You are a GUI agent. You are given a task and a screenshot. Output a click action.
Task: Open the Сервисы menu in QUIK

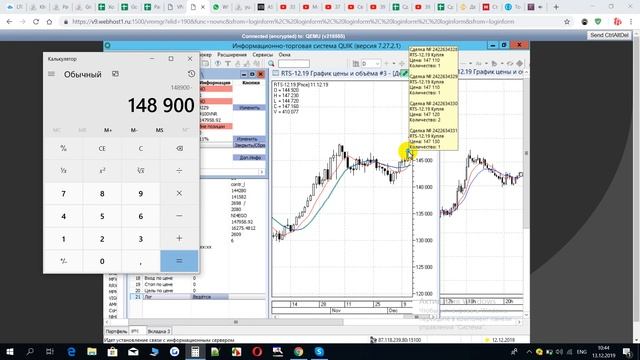(x=262, y=54)
